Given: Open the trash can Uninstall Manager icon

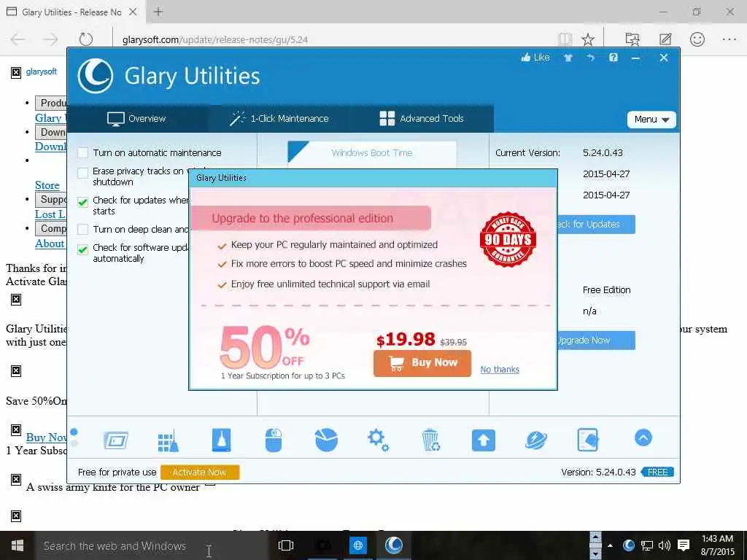Looking at the screenshot, I should (430, 440).
